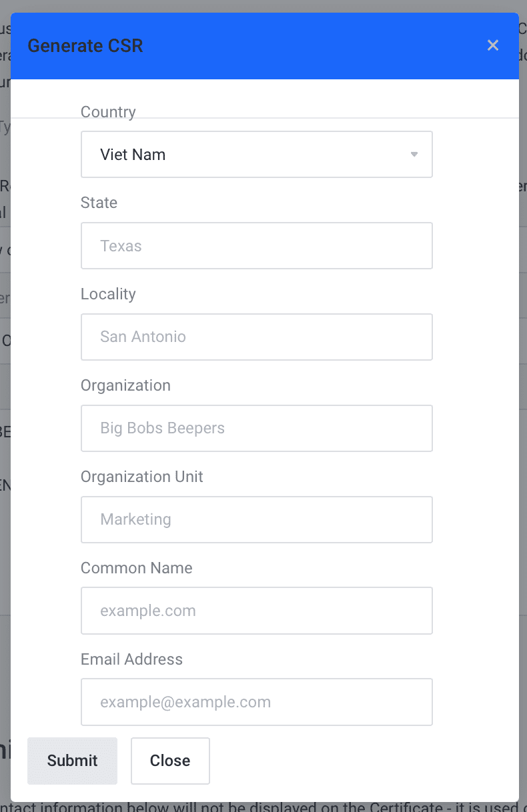Click the Common Name field with example.com placeholder
The width and height of the screenshot is (527, 812).
[x=256, y=611]
